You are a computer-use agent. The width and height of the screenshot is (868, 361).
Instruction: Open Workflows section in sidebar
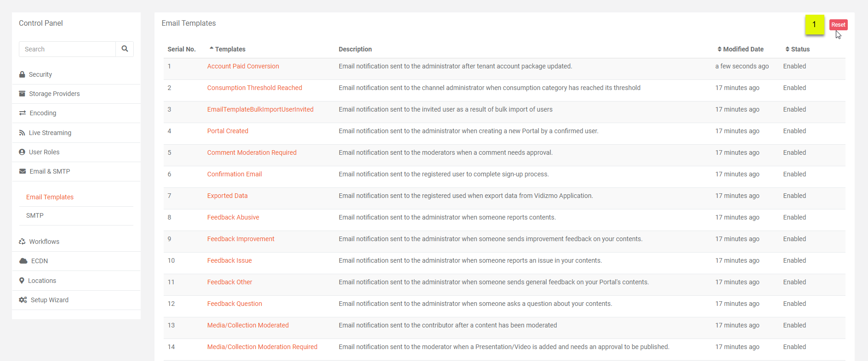44,242
